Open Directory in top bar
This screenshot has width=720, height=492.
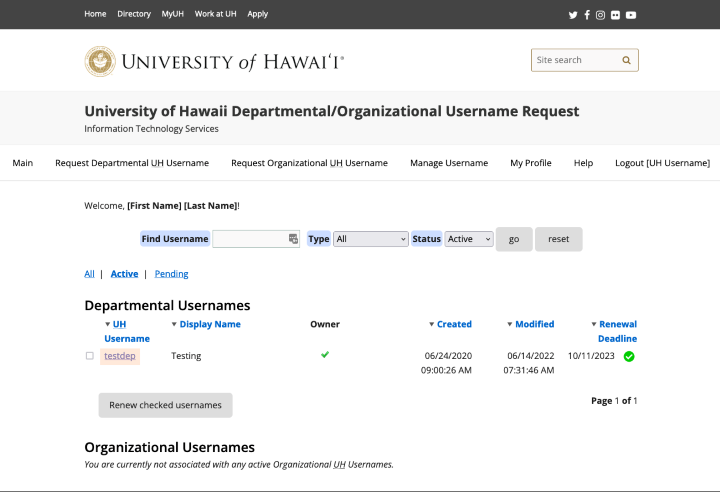coord(134,14)
